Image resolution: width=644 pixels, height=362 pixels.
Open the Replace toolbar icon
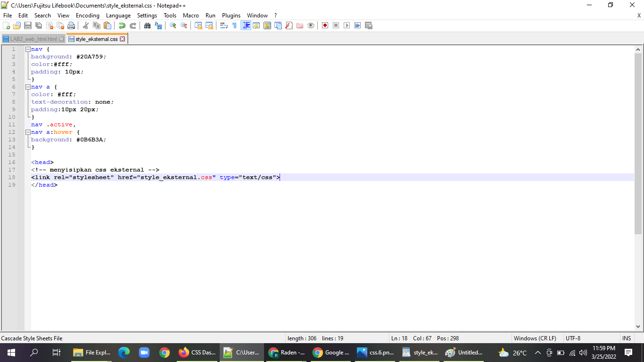coord(158,25)
